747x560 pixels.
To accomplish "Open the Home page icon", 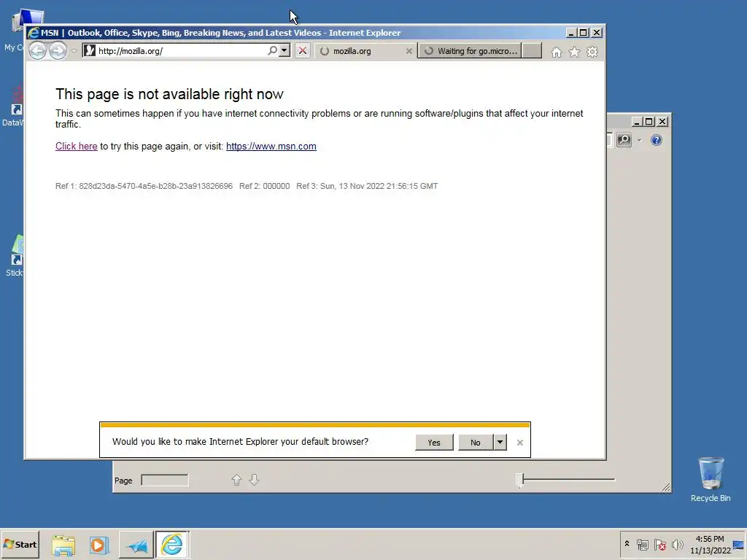I will point(556,52).
